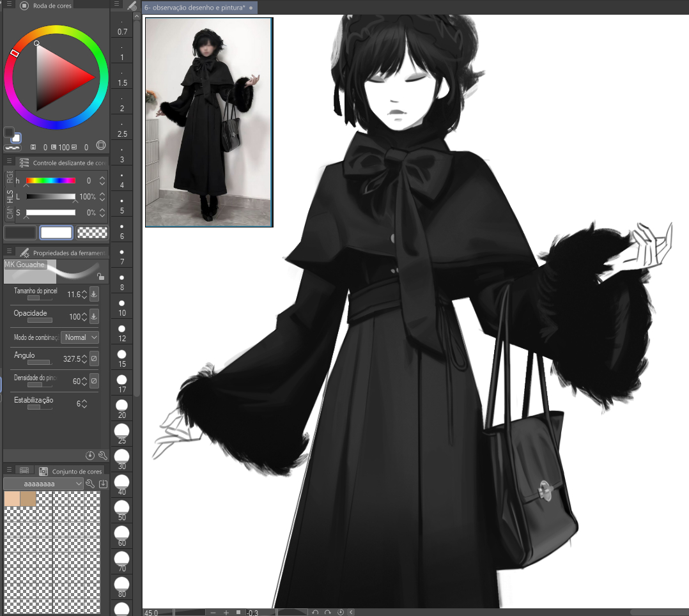Open the Modo de combinação Normal dropdown
This screenshot has height=616, width=689.
tap(80, 337)
